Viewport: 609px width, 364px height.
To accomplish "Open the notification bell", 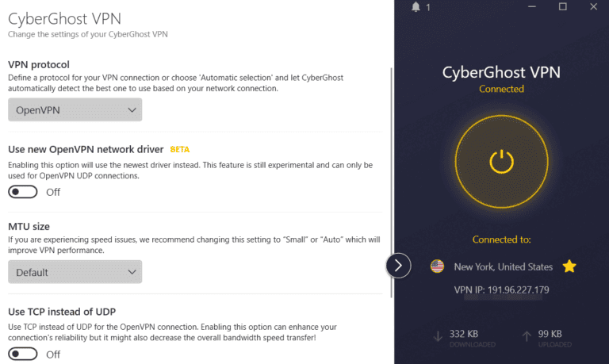I will 416,7.
